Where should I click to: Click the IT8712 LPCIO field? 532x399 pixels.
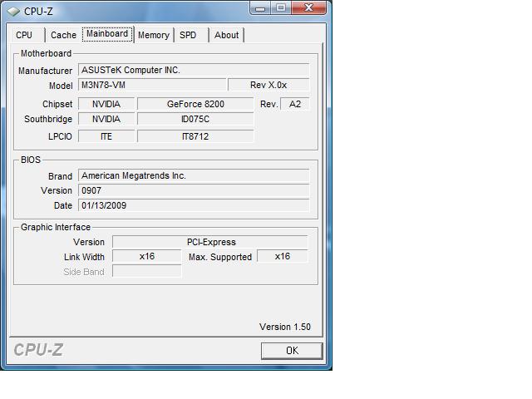pos(195,136)
